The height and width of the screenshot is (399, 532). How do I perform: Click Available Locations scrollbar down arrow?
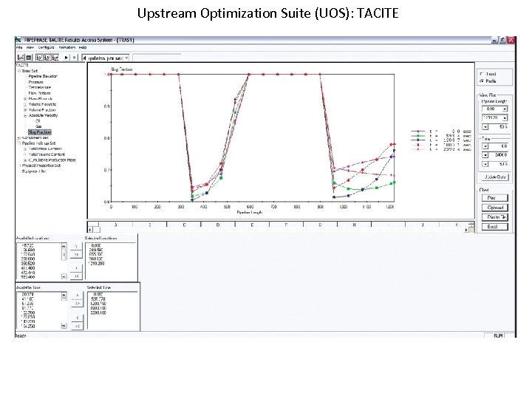[x=64, y=276]
